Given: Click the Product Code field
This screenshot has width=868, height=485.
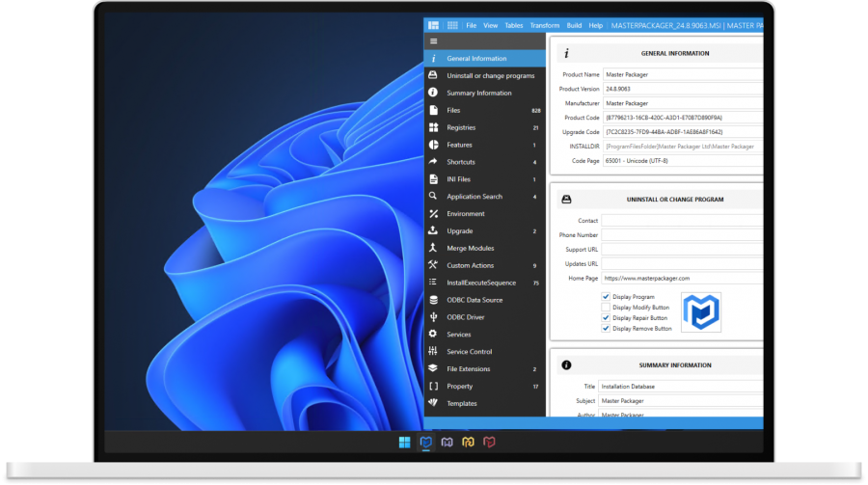Looking at the screenshot, I should pyautogui.click(x=683, y=118).
